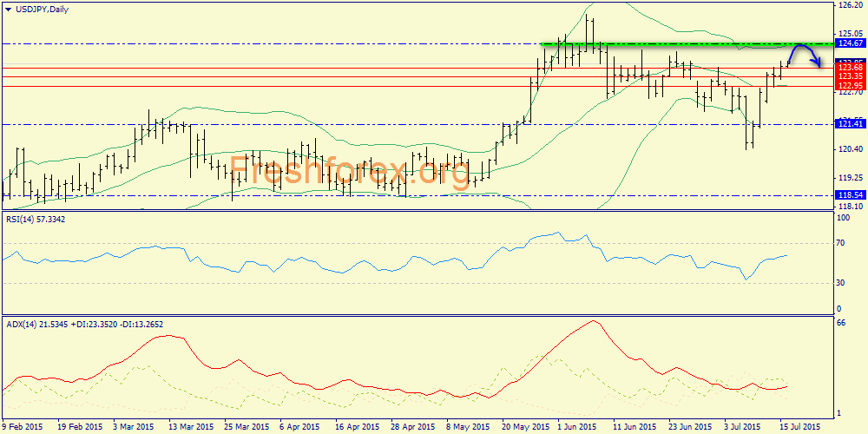The image size is (868, 434).
Task: Click the 15 Jul 2015 date label
Action: click(x=800, y=427)
